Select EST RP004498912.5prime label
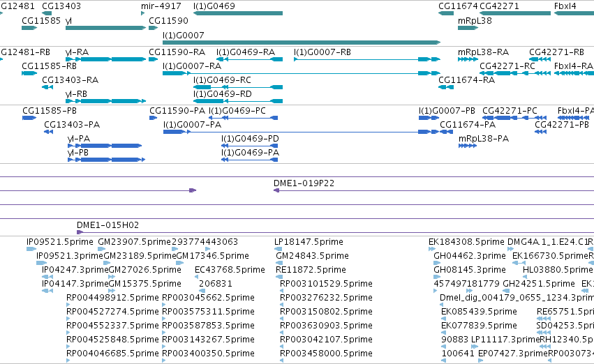The height and width of the screenshot is (364, 594). (112, 298)
